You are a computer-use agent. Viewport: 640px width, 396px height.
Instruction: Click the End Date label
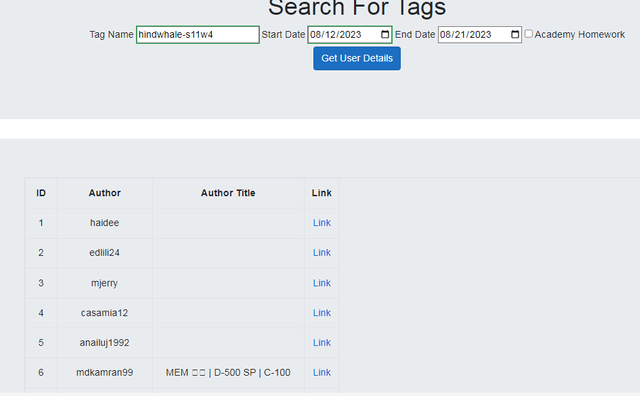pyautogui.click(x=415, y=35)
